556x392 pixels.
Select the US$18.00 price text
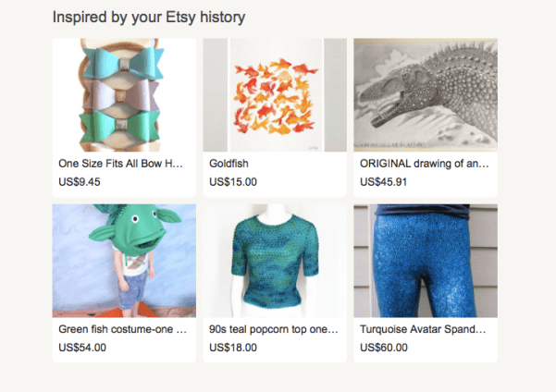pos(233,348)
